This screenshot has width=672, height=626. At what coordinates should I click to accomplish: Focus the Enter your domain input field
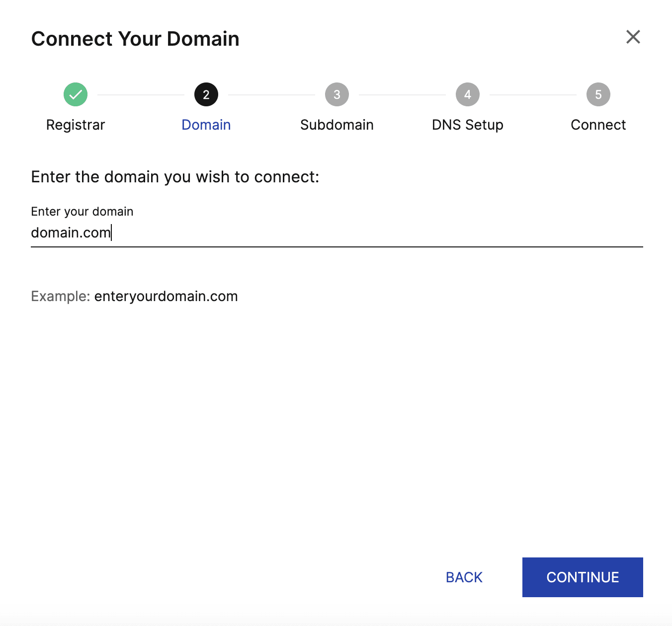point(337,233)
